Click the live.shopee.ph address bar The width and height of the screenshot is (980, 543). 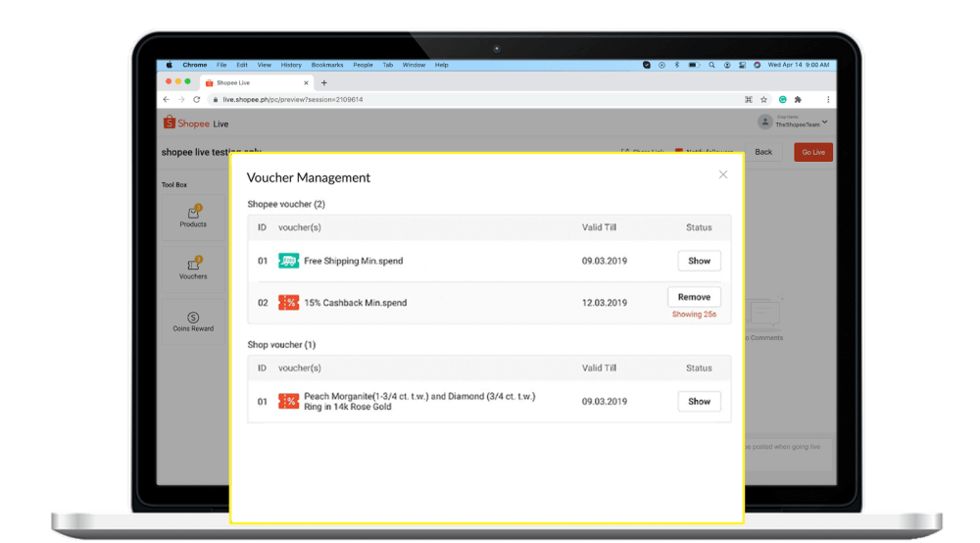[x=475, y=99]
